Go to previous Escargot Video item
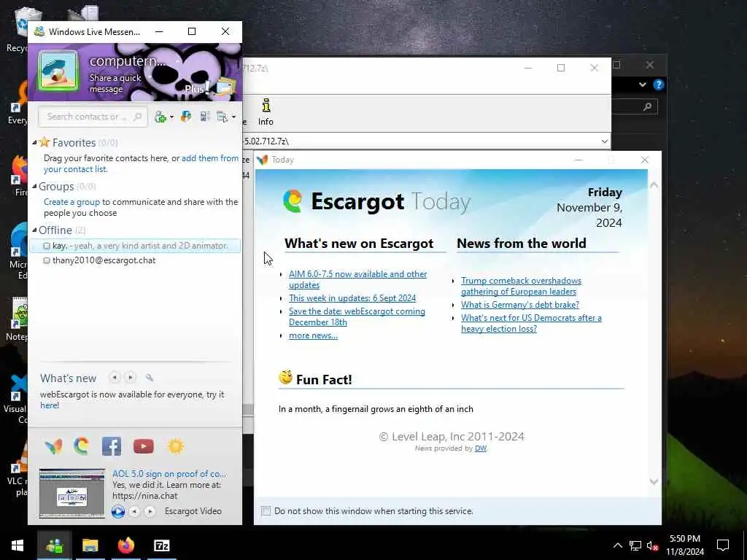747x560 pixels. (135, 511)
